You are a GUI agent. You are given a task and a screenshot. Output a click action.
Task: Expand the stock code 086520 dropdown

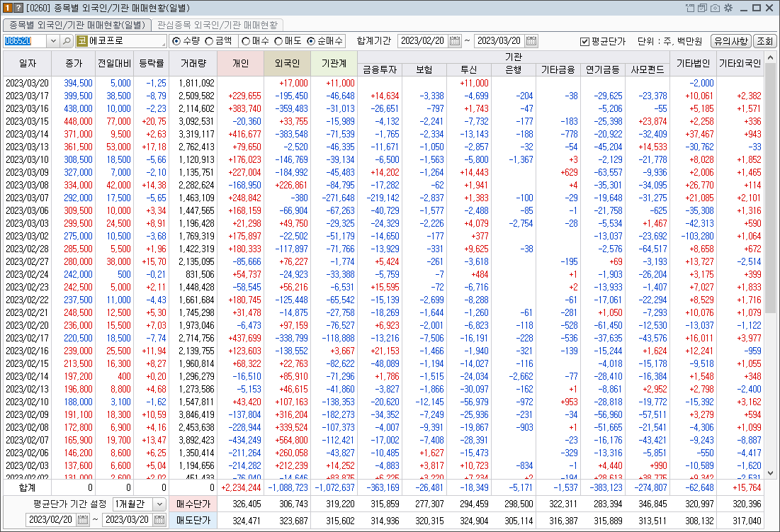click(x=53, y=41)
